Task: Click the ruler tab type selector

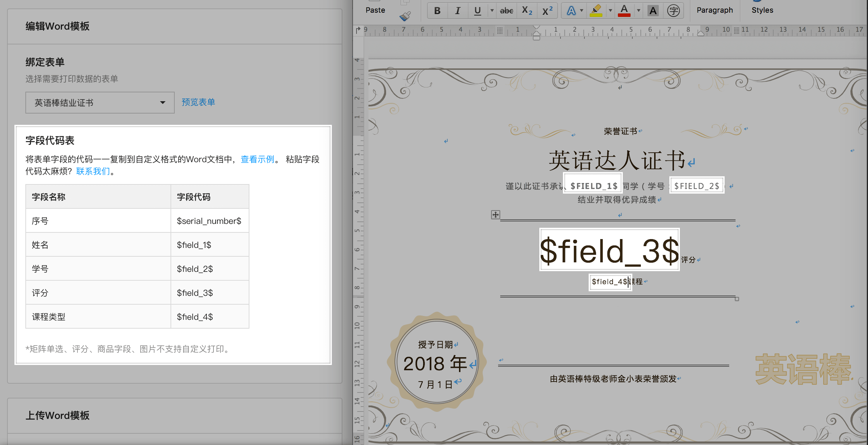Action: (x=358, y=30)
